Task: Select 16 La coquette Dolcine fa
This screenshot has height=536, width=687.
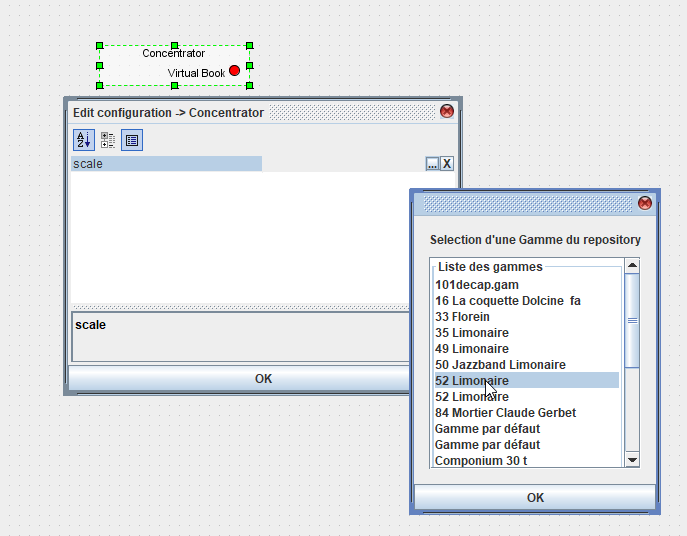Action: [x=508, y=301]
